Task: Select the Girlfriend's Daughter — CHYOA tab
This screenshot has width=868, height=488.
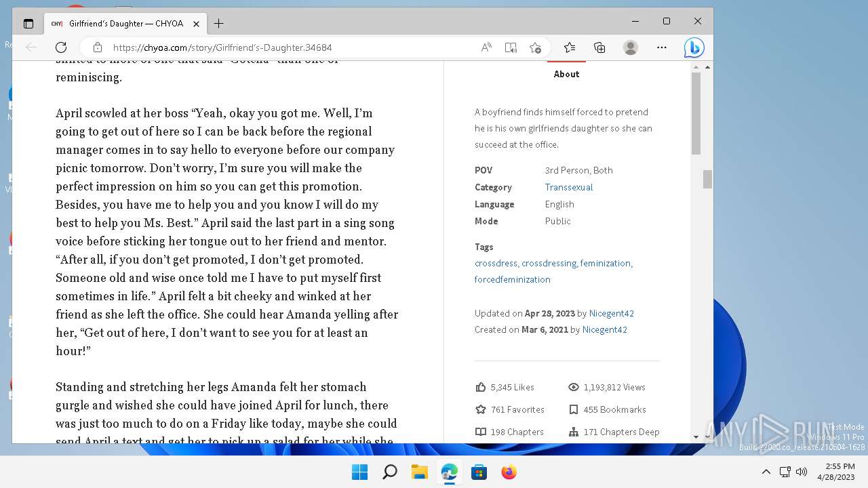Action: tap(125, 24)
